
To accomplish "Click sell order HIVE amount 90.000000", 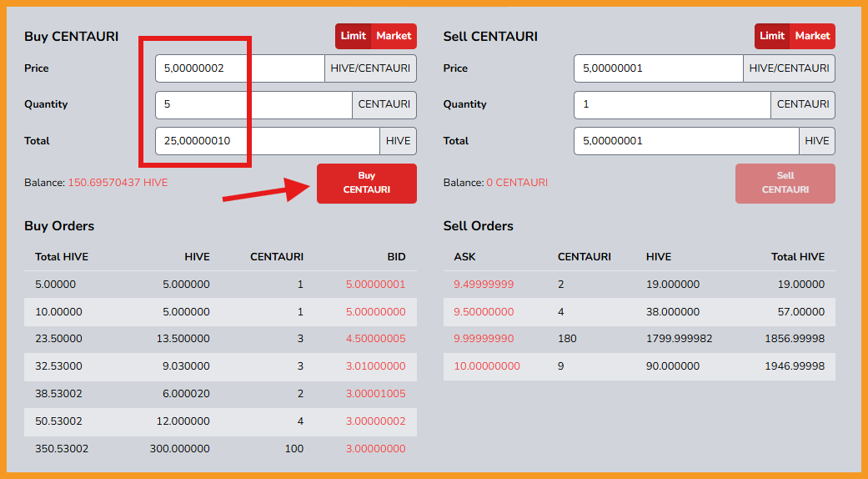I will [673, 366].
